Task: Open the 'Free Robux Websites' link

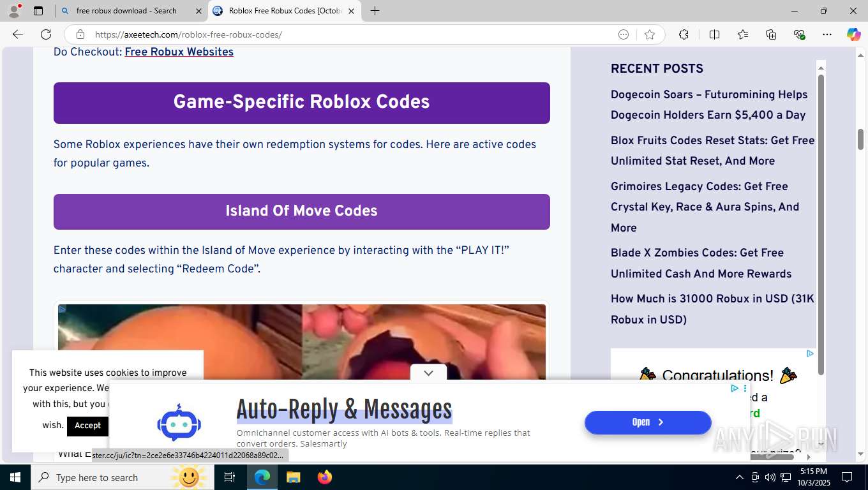Action: coord(179,52)
